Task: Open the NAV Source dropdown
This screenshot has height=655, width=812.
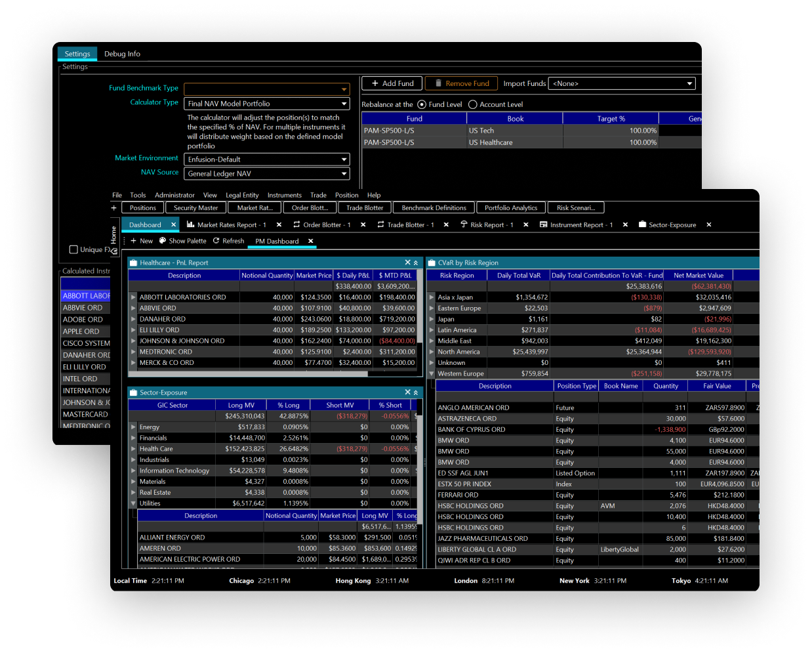Action: pos(344,174)
